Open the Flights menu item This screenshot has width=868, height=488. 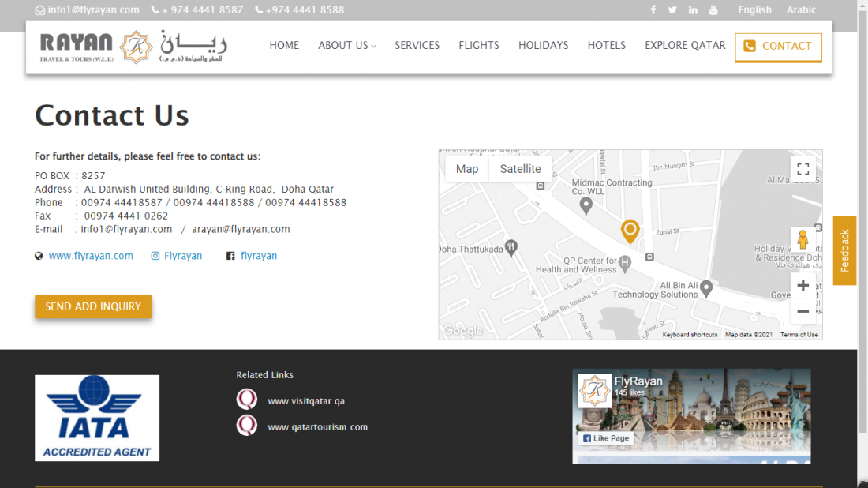point(479,46)
